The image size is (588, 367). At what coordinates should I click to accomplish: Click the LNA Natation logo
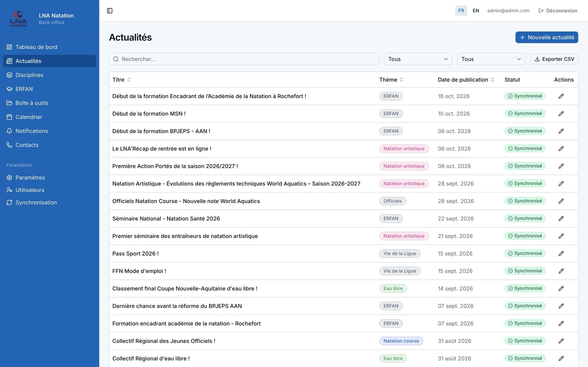[19, 19]
